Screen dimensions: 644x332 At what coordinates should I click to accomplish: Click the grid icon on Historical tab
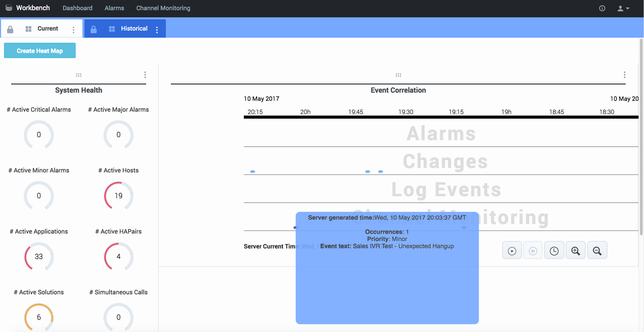[x=112, y=29]
